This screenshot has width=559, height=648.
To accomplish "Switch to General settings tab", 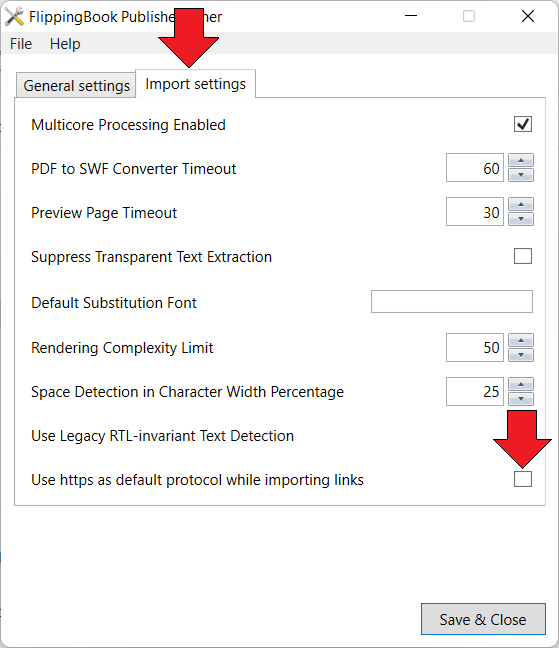I will click(x=76, y=86).
